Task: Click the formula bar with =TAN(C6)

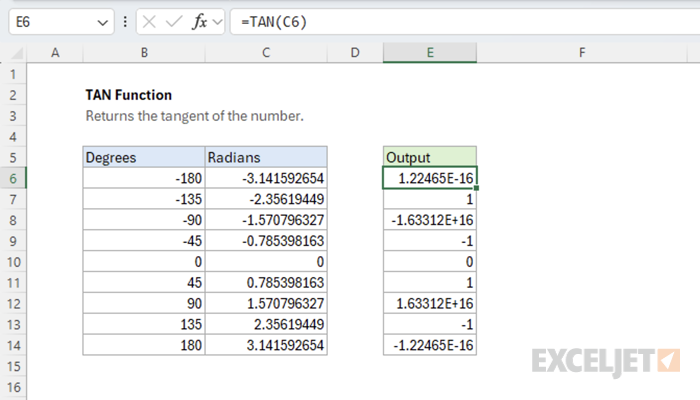Action: click(x=465, y=22)
